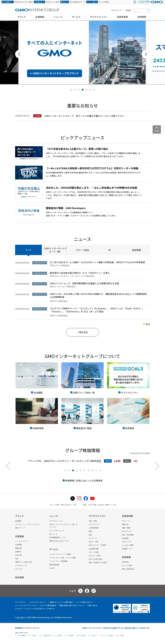Open the X (Twitter) social icon
165x644 pixels.
[73, 498]
